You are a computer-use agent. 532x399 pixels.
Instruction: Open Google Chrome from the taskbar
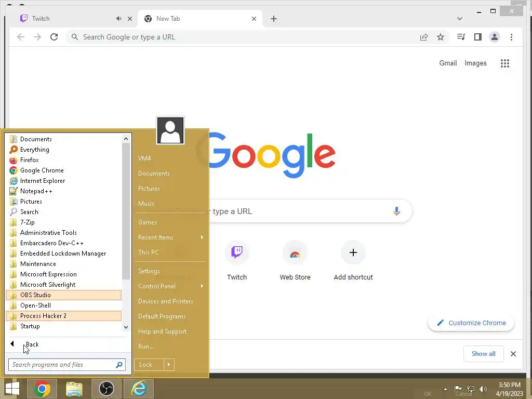[42, 389]
